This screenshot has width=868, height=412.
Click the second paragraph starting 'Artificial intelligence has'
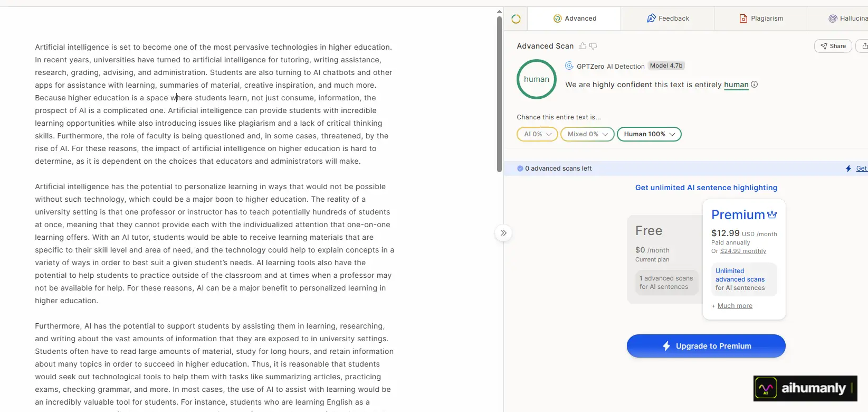(214, 244)
